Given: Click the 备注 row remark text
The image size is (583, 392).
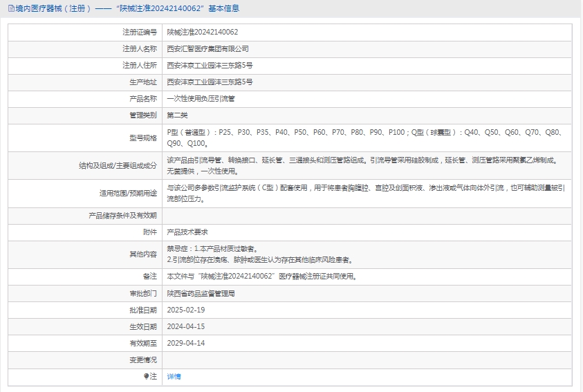Looking at the screenshot, I should [x=263, y=277].
